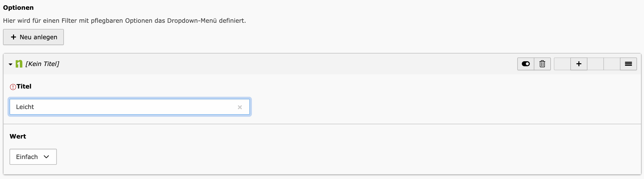Viewport: 644px width, 179px height.
Task: Click the blank button between toggle group and plus
Action: [x=562, y=64]
